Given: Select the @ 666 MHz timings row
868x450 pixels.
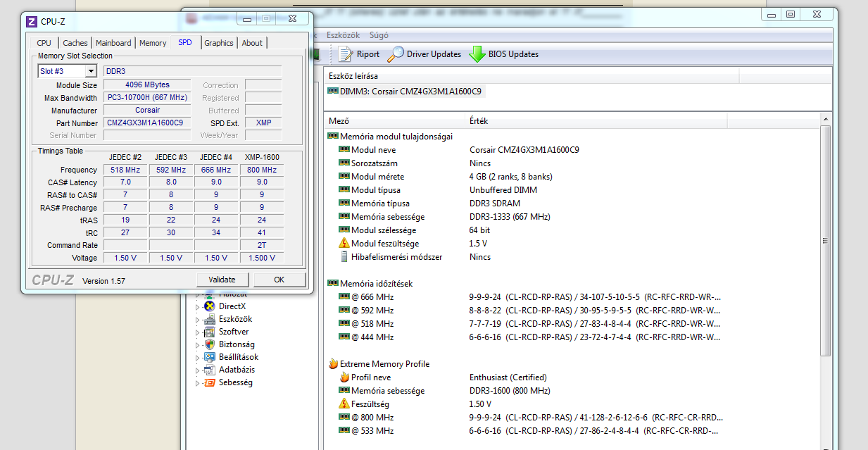Looking at the screenshot, I should [572, 297].
